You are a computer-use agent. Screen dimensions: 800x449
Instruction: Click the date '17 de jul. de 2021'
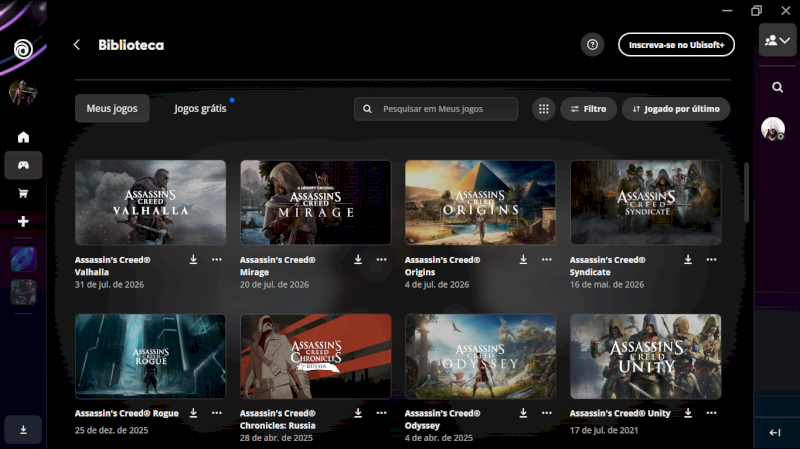604,430
